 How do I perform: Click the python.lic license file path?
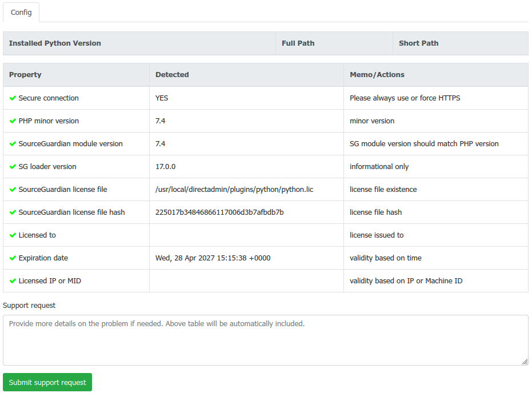[234, 190]
